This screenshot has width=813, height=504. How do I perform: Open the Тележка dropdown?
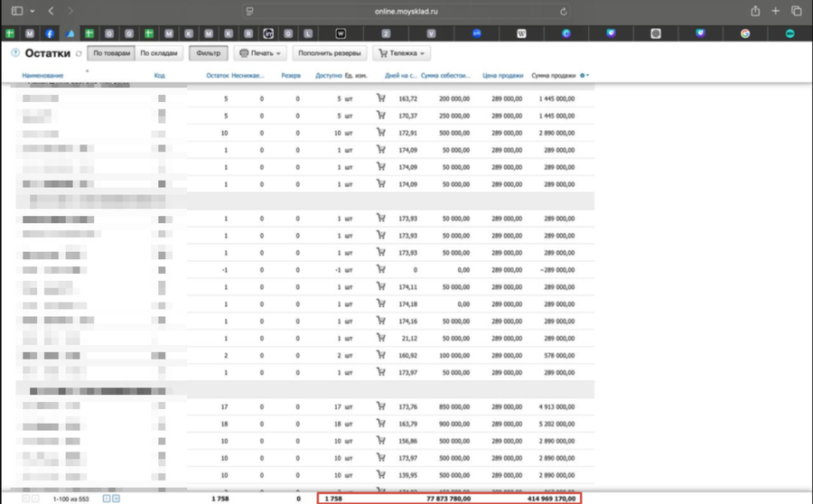click(401, 53)
